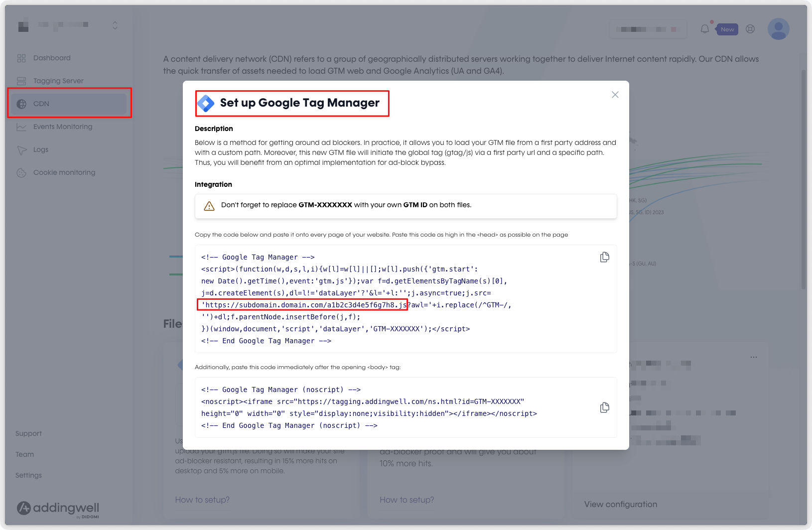Click the blurred search box in header
The width and height of the screenshot is (812, 530).
click(648, 29)
